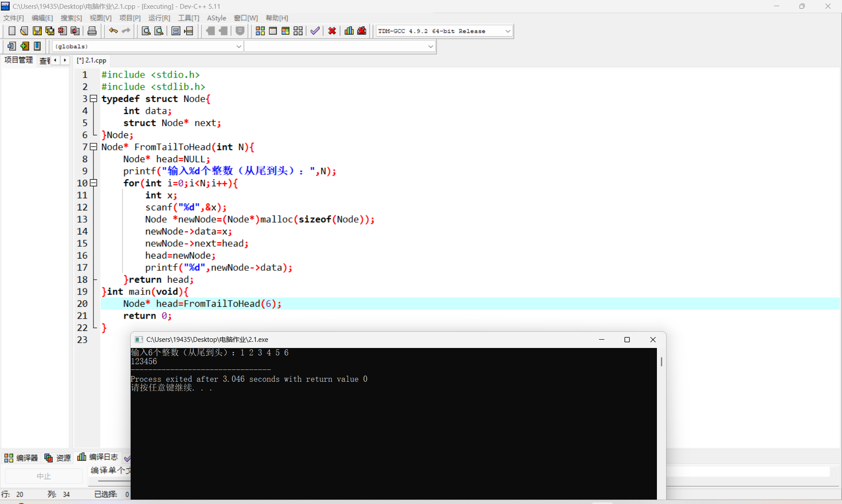Click the Find magnifier icon
This screenshot has height=504, width=842.
coord(146,31)
